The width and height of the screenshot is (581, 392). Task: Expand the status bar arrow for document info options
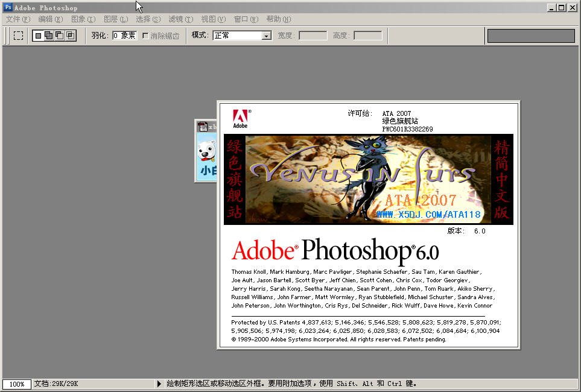pos(159,384)
